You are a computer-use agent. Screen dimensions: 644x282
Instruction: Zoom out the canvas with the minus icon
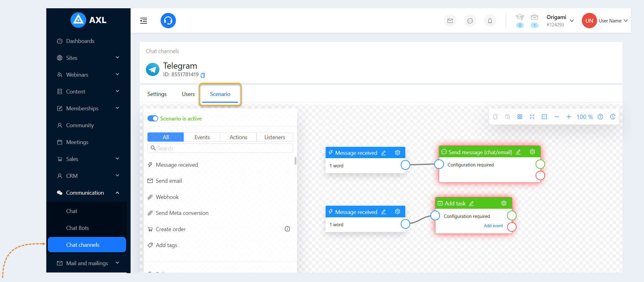pos(556,117)
